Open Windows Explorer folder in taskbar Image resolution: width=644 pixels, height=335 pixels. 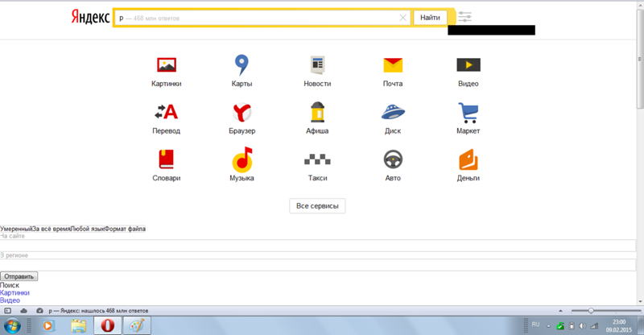coord(78,326)
